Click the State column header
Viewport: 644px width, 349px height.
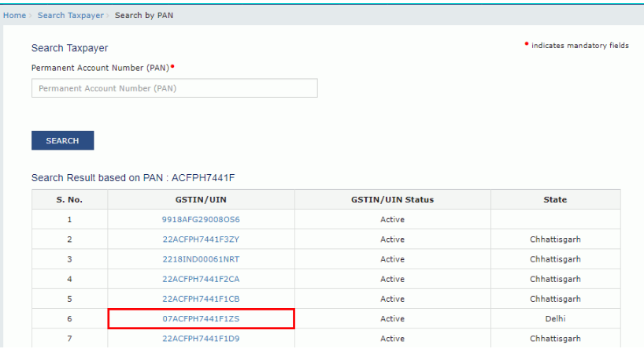[555, 199]
